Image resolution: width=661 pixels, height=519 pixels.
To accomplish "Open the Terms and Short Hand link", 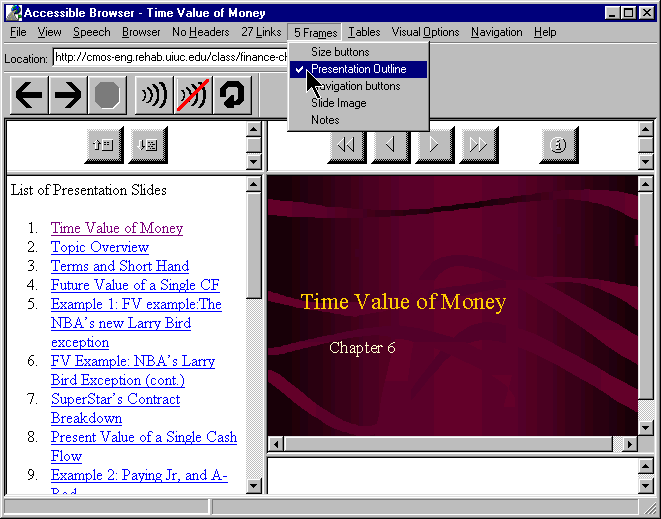I will 119,266.
